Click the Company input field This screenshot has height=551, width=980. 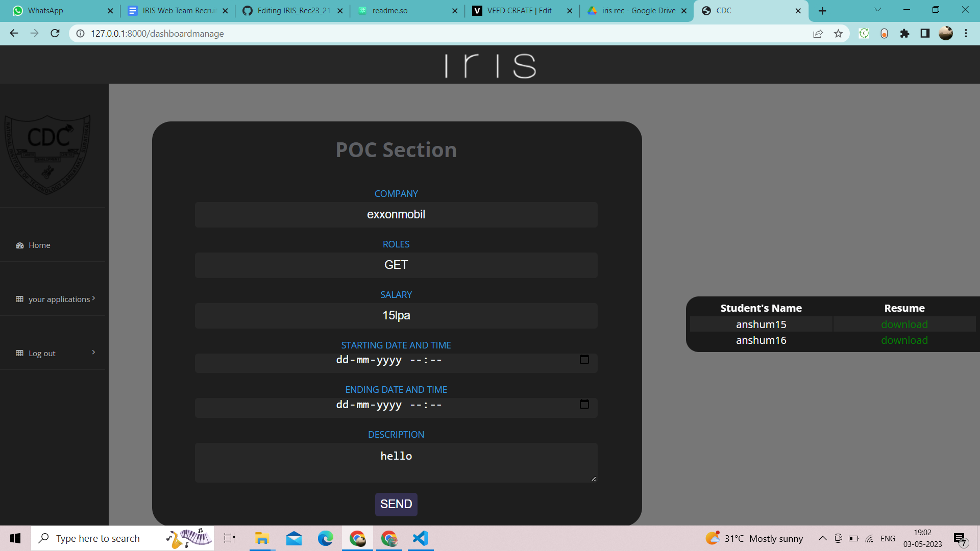396,215
